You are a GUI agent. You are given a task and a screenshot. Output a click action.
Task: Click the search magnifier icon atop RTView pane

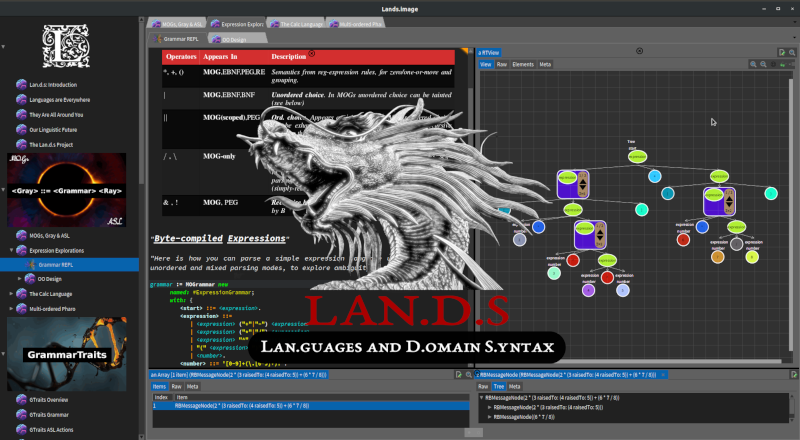(792, 52)
